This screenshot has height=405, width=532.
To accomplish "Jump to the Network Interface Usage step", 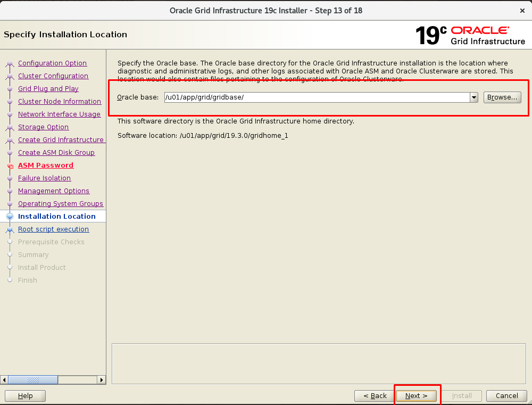I will point(59,114).
